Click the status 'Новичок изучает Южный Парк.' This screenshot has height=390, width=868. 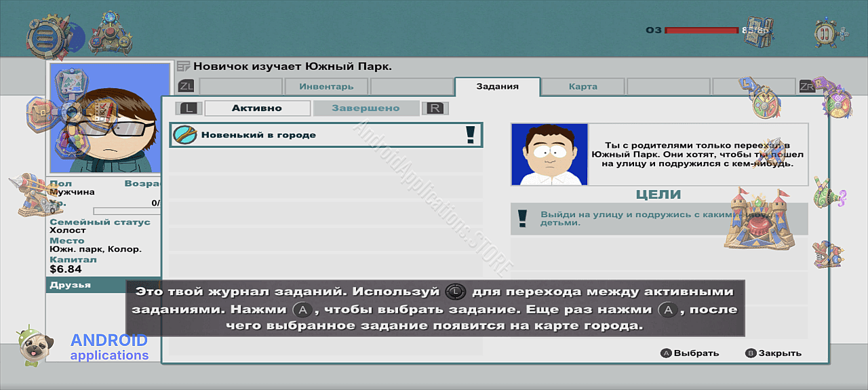pyautogui.click(x=293, y=66)
